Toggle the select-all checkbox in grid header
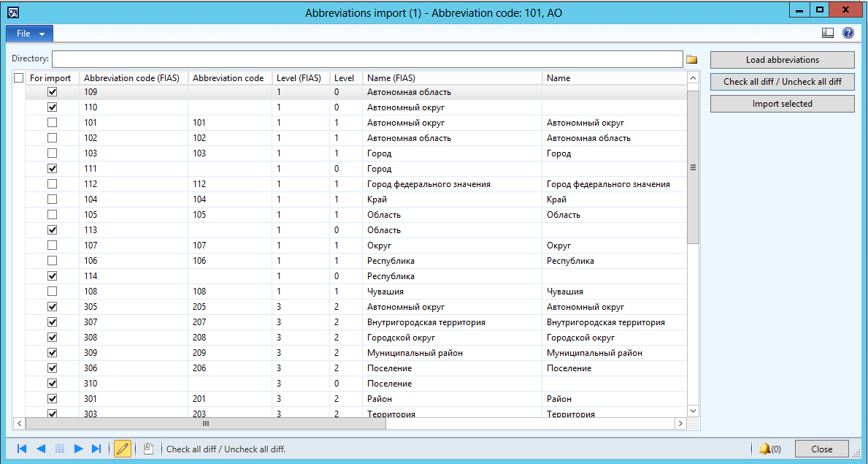The image size is (868, 464). click(x=19, y=78)
